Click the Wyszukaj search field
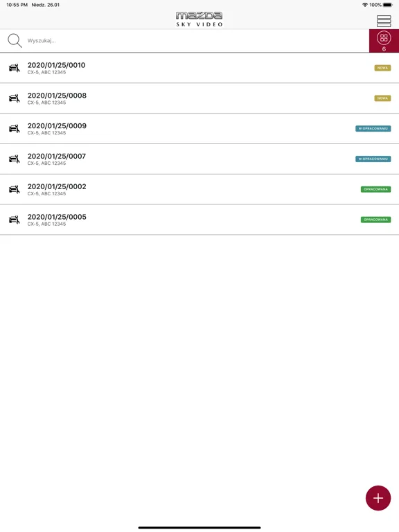399x532 pixels. point(197,41)
